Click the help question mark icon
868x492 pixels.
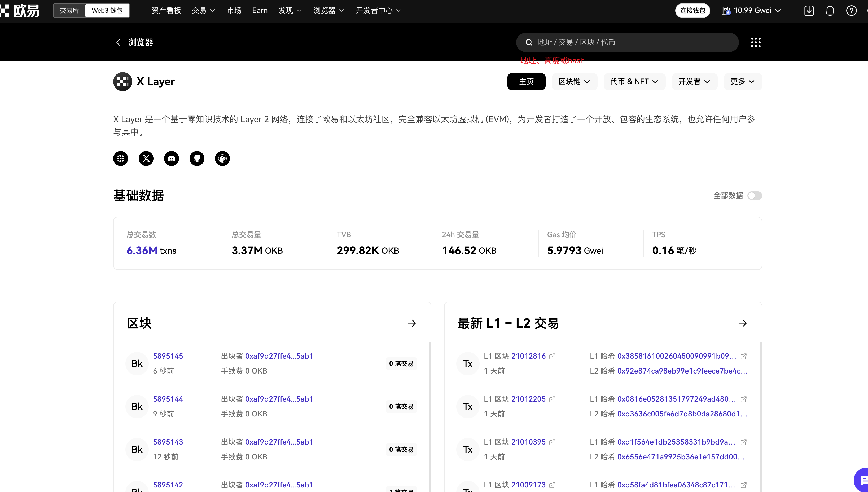pyautogui.click(x=851, y=11)
